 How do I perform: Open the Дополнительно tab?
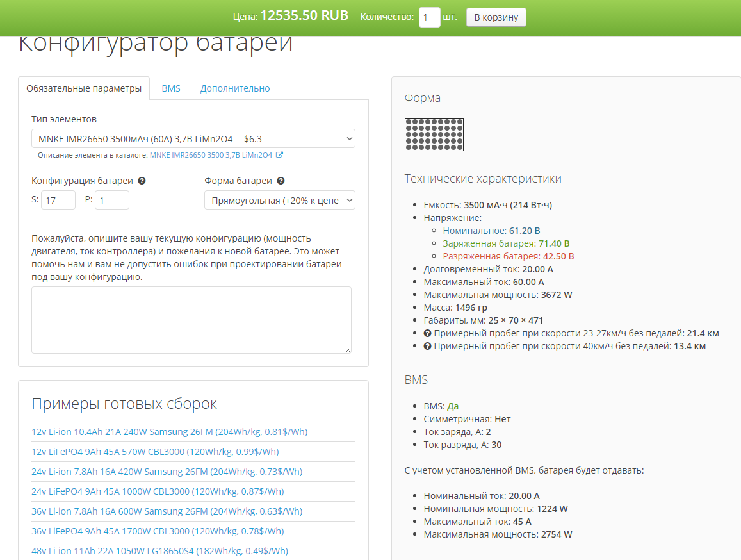click(235, 88)
